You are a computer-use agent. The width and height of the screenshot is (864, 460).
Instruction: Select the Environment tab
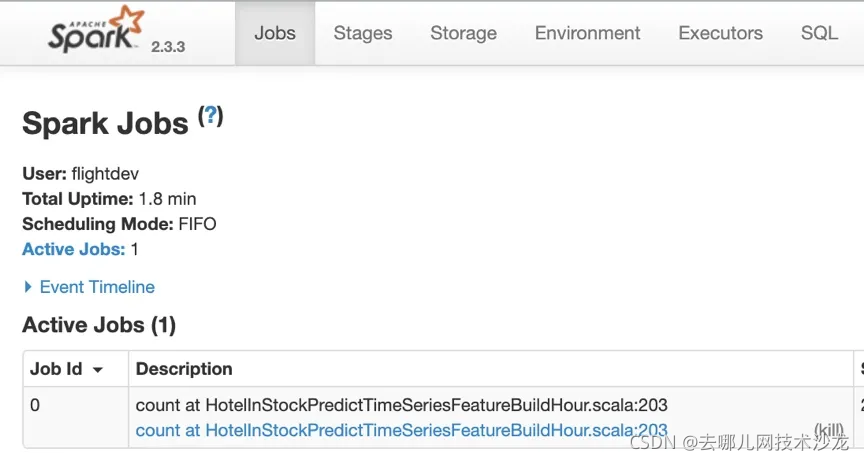tap(587, 33)
